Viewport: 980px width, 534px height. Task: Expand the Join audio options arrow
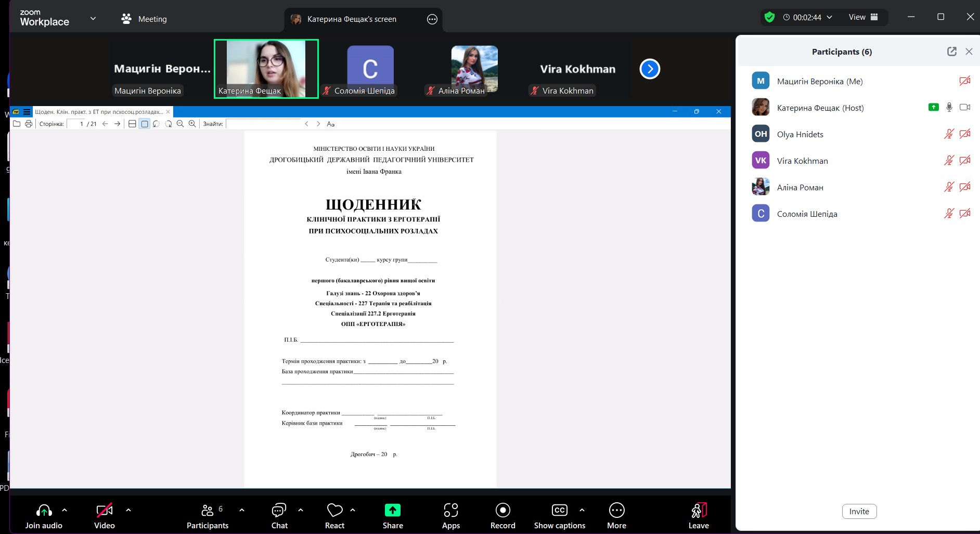65,510
